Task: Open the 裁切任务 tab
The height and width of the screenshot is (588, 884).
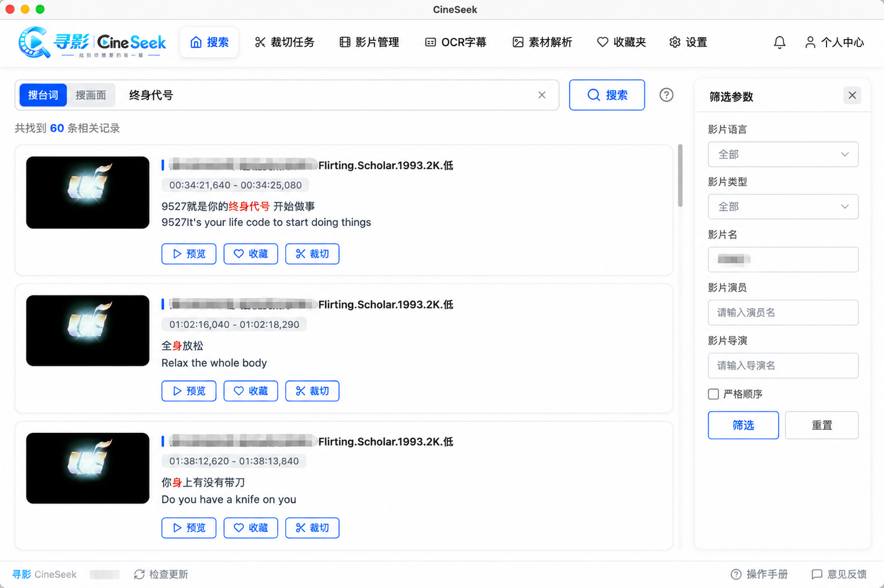Action: [x=285, y=42]
